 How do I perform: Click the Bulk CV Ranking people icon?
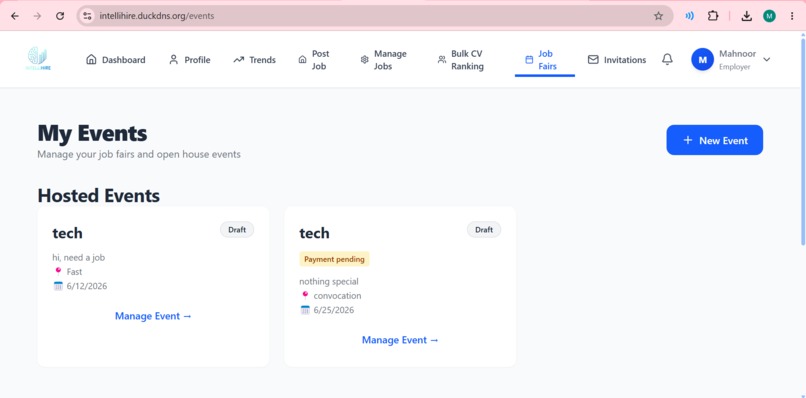coord(442,60)
